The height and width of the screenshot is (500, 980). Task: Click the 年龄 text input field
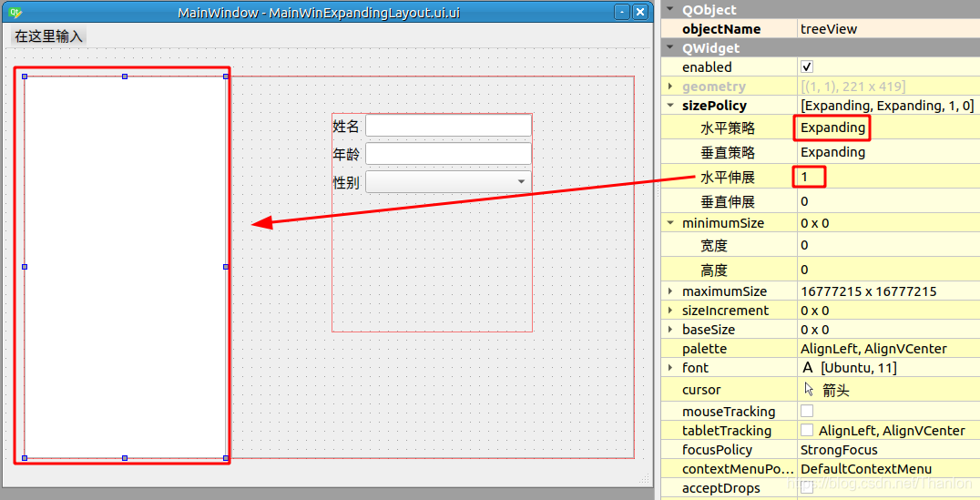click(x=449, y=154)
